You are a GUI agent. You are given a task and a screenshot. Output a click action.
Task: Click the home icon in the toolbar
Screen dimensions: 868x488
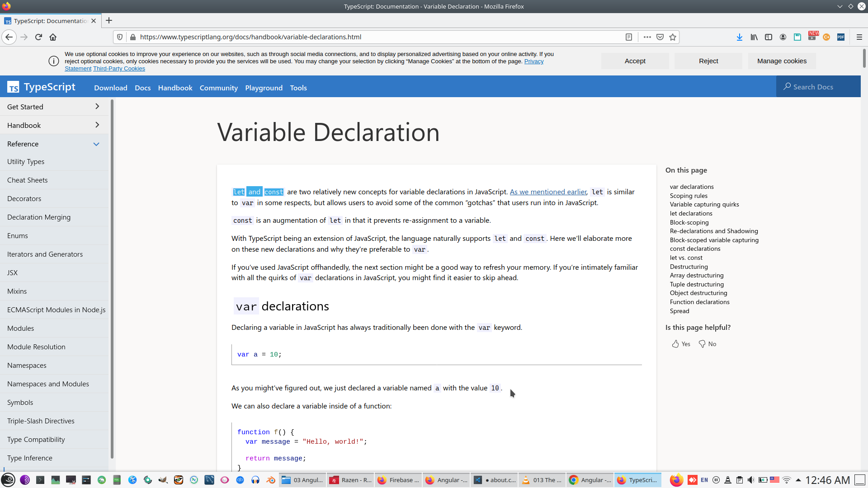coord(53,37)
